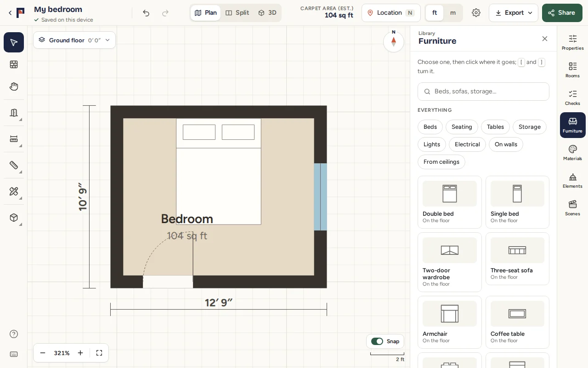Filter furniture by Seating
Viewport: 588px width, 368px height.
coord(462,127)
